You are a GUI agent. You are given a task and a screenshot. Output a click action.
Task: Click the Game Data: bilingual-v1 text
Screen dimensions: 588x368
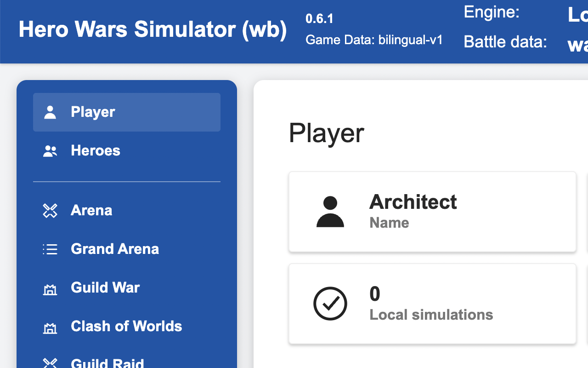pyautogui.click(x=374, y=40)
